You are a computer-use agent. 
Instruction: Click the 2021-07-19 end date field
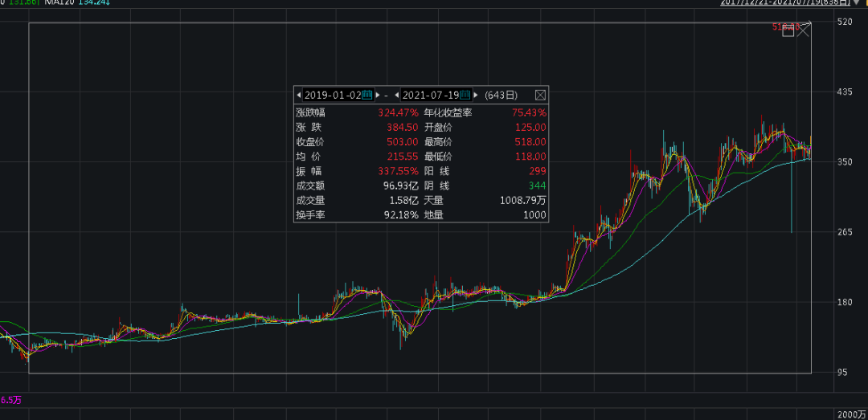(x=430, y=95)
